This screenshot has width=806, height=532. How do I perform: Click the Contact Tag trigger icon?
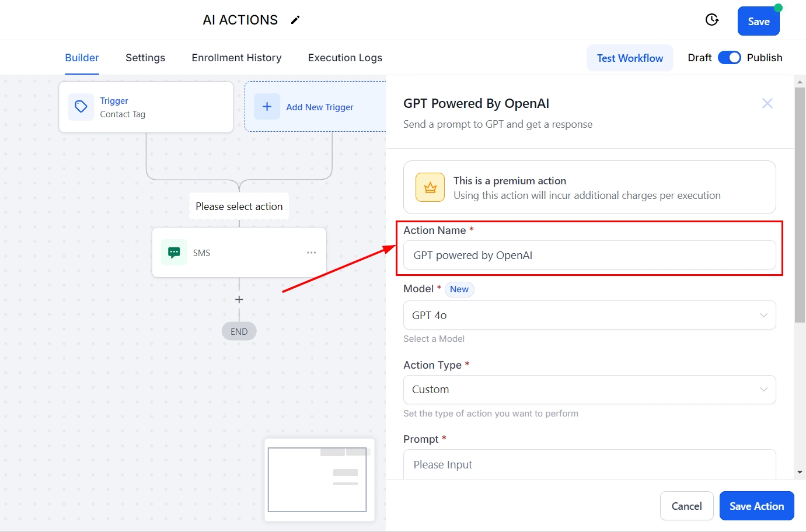(81, 107)
